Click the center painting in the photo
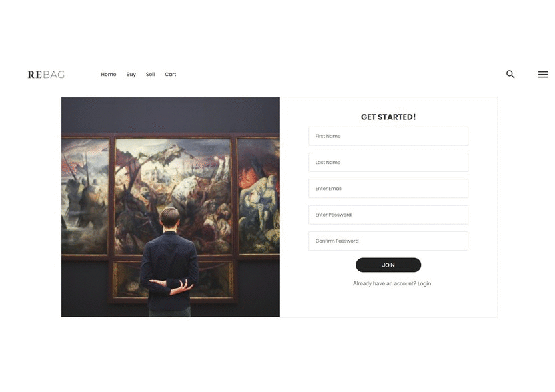Screen dimensions: 555x392 [173, 196]
